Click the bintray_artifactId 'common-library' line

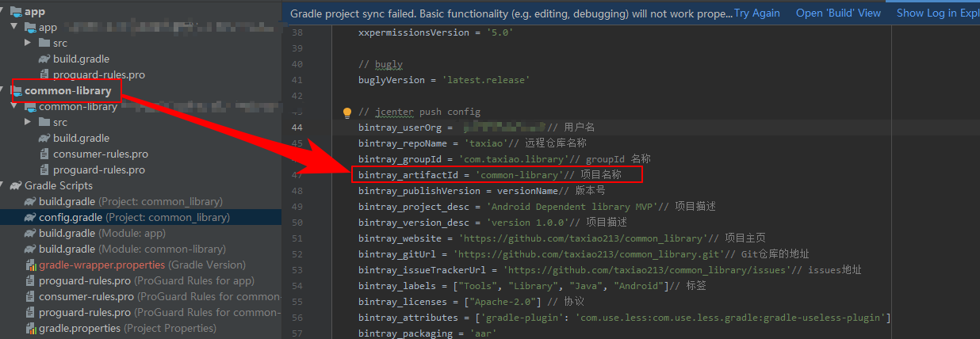tap(490, 175)
